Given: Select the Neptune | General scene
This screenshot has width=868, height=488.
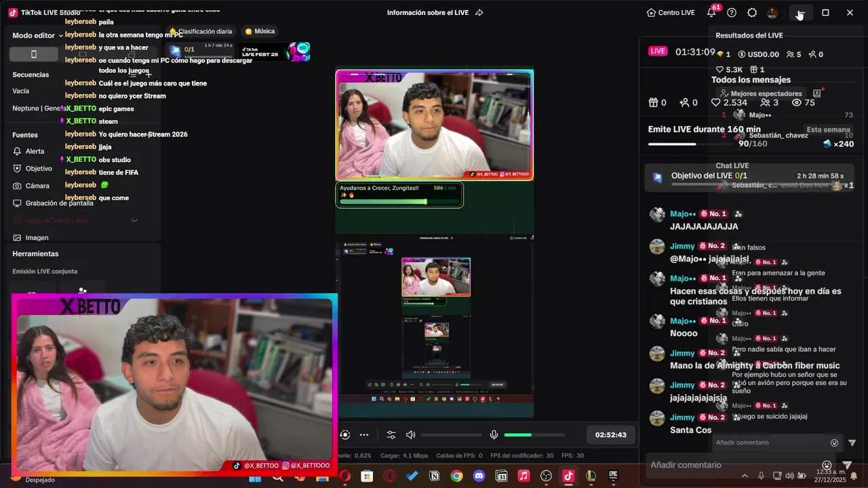Looking at the screenshot, I should [41, 108].
